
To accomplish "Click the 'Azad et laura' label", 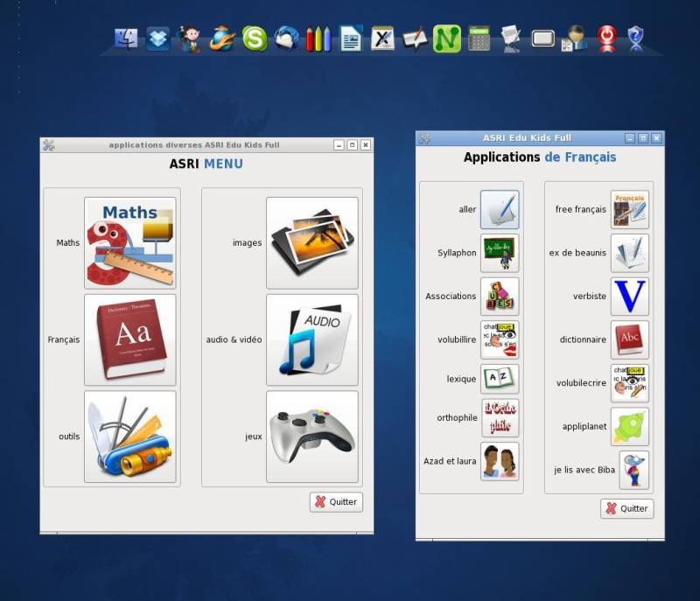I will tap(450, 461).
